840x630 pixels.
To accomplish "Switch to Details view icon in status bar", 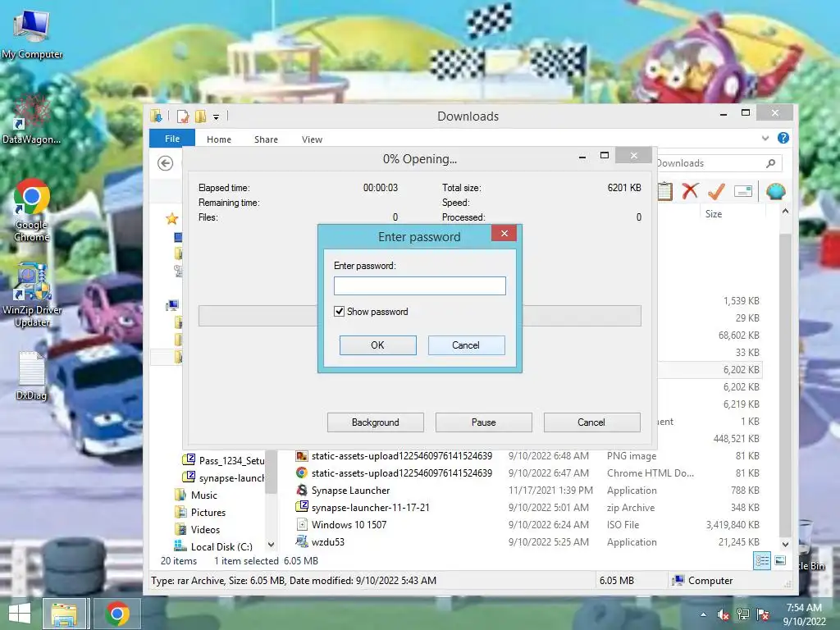I will coord(762,561).
